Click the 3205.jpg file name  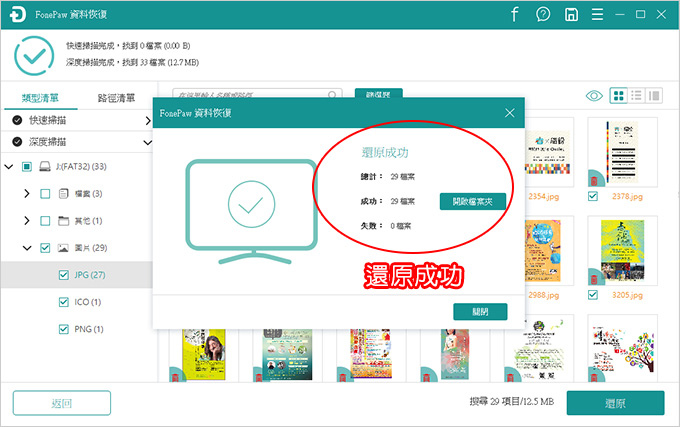pos(627,295)
